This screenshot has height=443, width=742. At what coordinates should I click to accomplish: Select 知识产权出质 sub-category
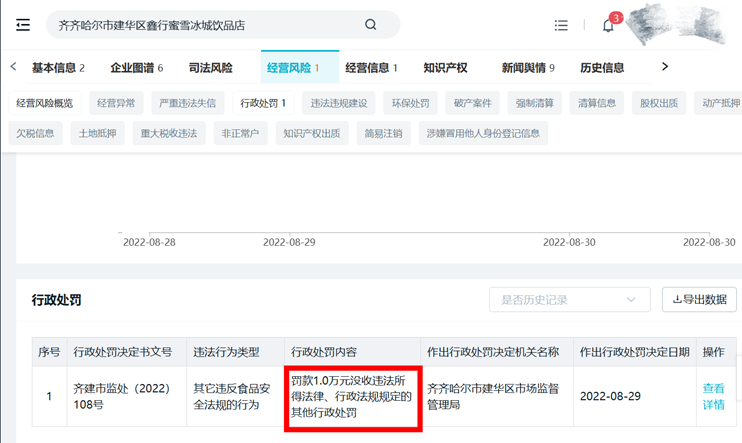click(x=312, y=133)
